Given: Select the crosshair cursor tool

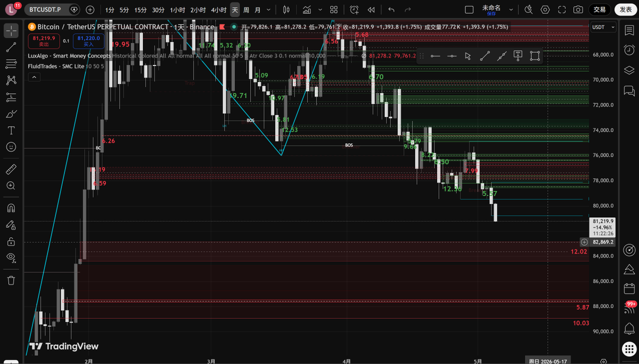Looking at the screenshot, I should pos(11,30).
